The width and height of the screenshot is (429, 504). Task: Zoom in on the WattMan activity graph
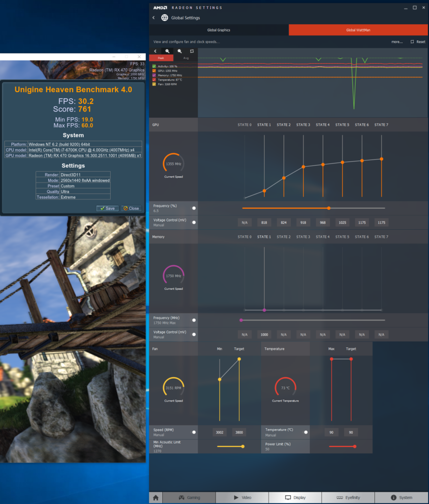point(167,51)
